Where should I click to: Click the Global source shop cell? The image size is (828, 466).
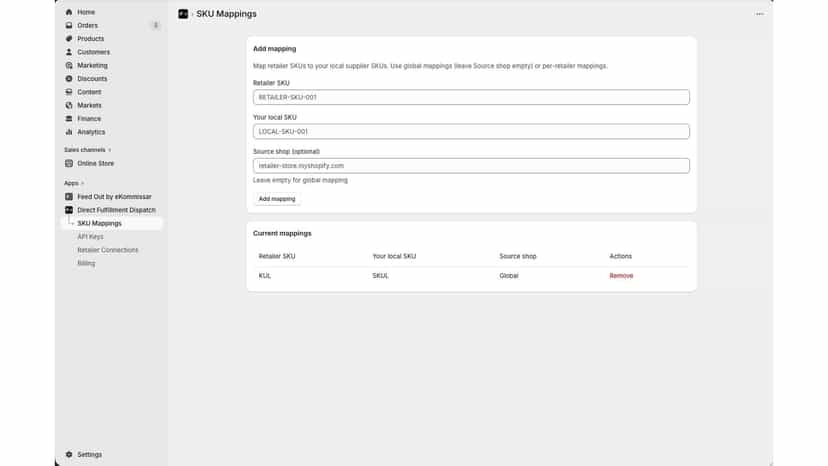point(509,276)
